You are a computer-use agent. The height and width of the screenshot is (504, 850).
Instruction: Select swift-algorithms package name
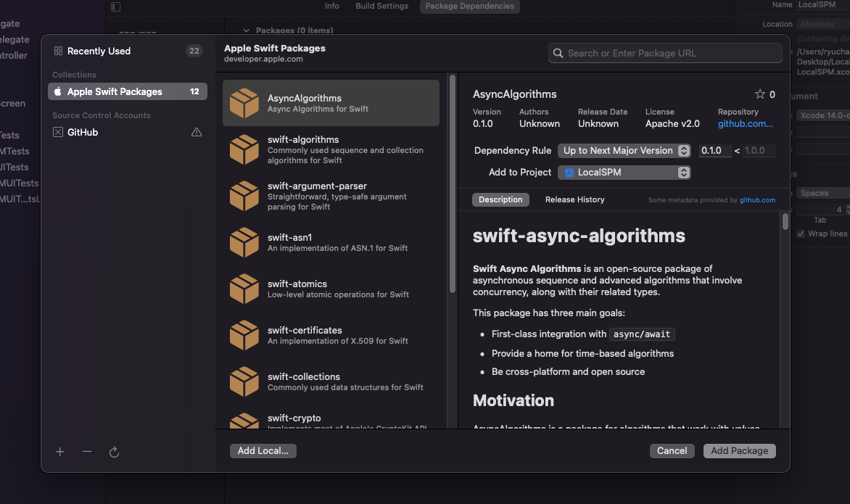303,140
